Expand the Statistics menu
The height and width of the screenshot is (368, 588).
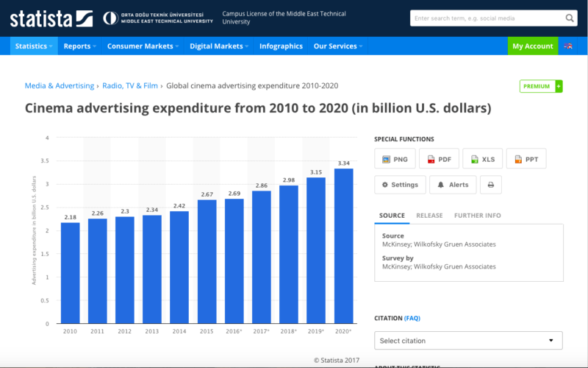click(x=34, y=46)
